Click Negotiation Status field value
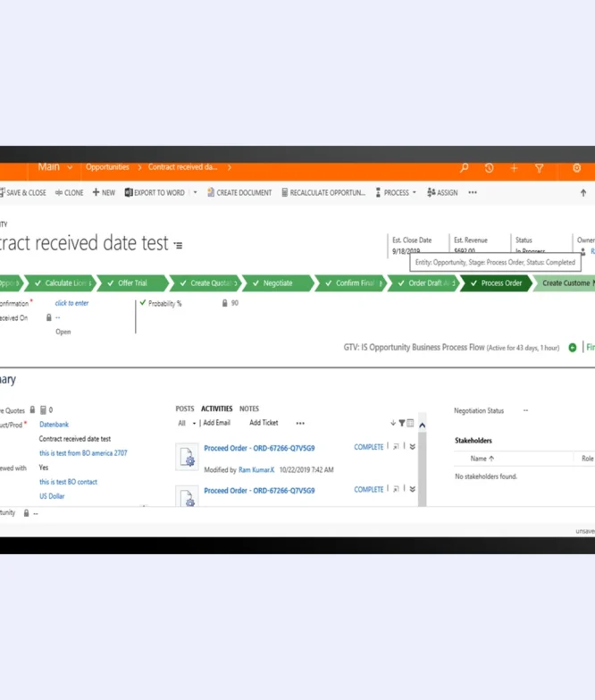Image resolution: width=595 pixels, height=700 pixels. [x=526, y=410]
